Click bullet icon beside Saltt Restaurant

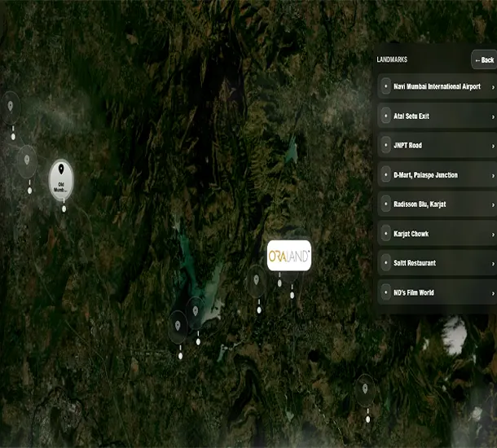(385, 262)
